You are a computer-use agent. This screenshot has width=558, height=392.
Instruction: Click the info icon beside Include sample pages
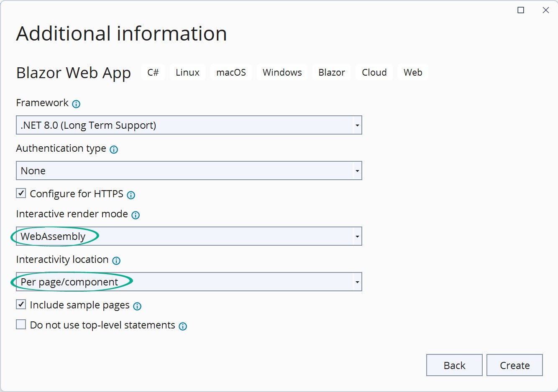[137, 306]
